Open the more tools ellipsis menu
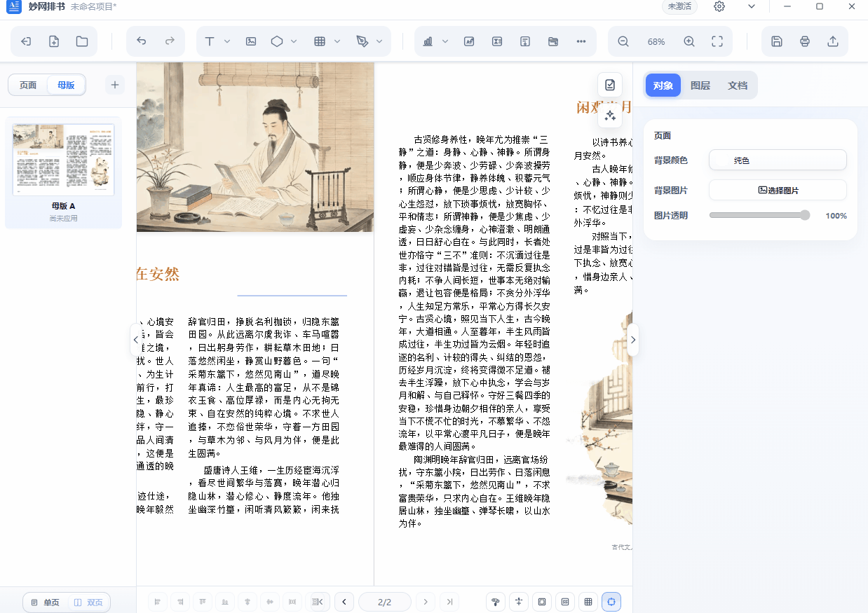The image size is (868, 613). (581, 41)
